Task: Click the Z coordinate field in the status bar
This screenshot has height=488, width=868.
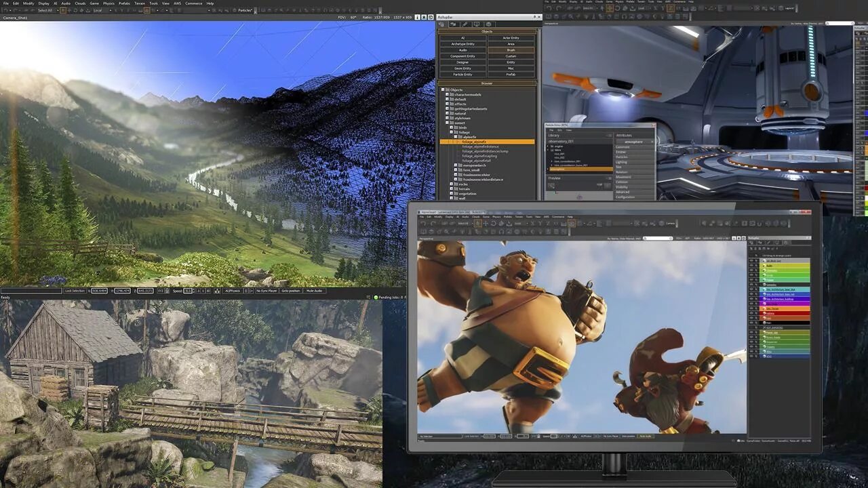Action: pyautogui.click(x=146, y=291)
